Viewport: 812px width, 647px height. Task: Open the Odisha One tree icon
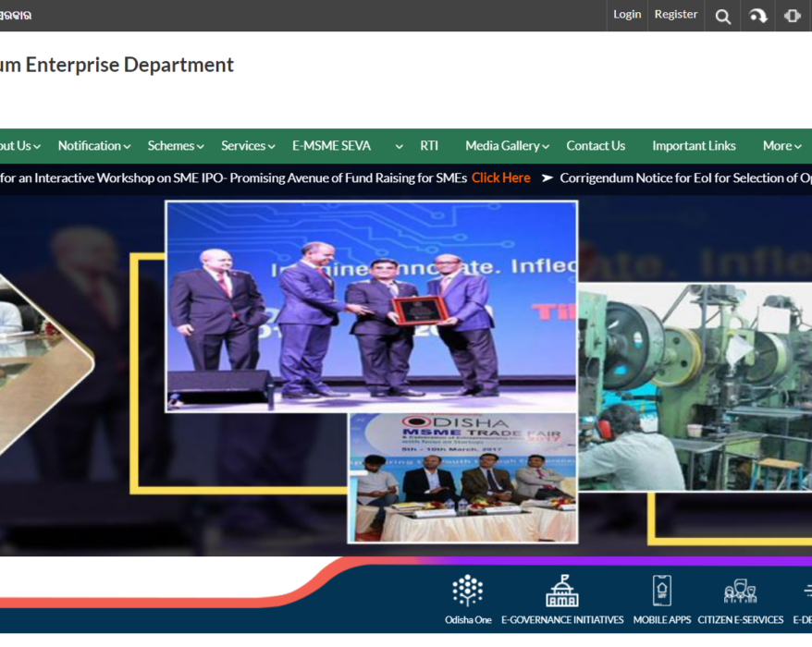click(x=468, y=591)
